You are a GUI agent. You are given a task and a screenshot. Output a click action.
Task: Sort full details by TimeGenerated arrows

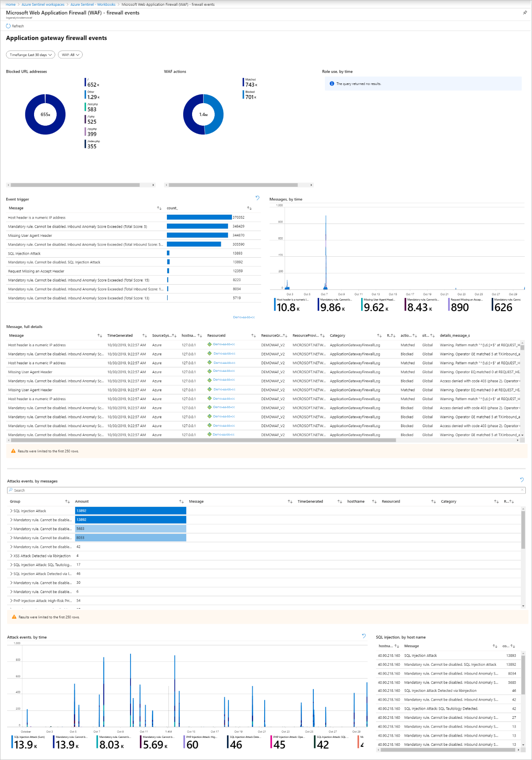coord(145,336)
